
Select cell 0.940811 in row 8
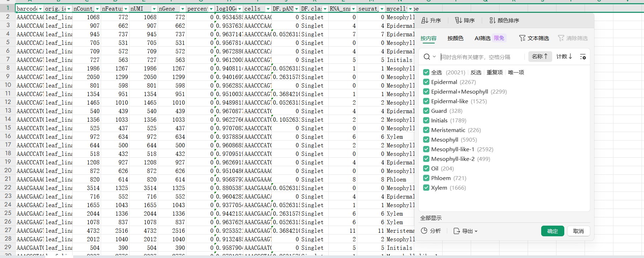pos(229,68)
